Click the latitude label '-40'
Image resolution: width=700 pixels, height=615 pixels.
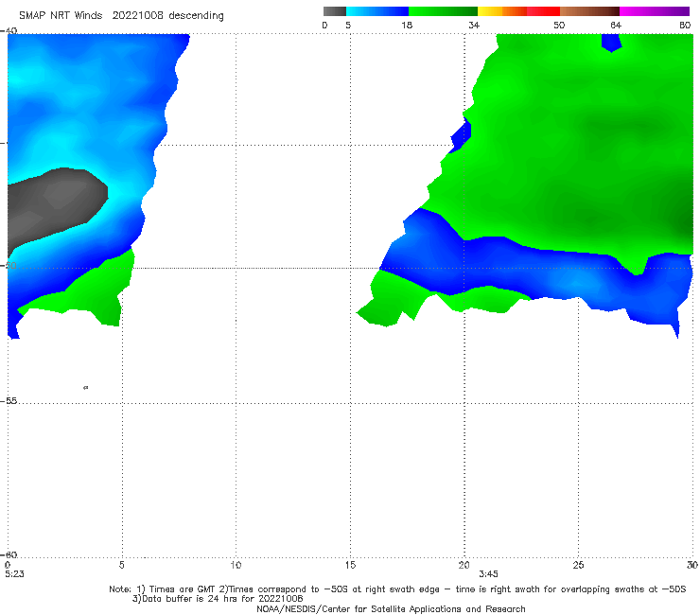pyautogui.click(x=9, y=31)
